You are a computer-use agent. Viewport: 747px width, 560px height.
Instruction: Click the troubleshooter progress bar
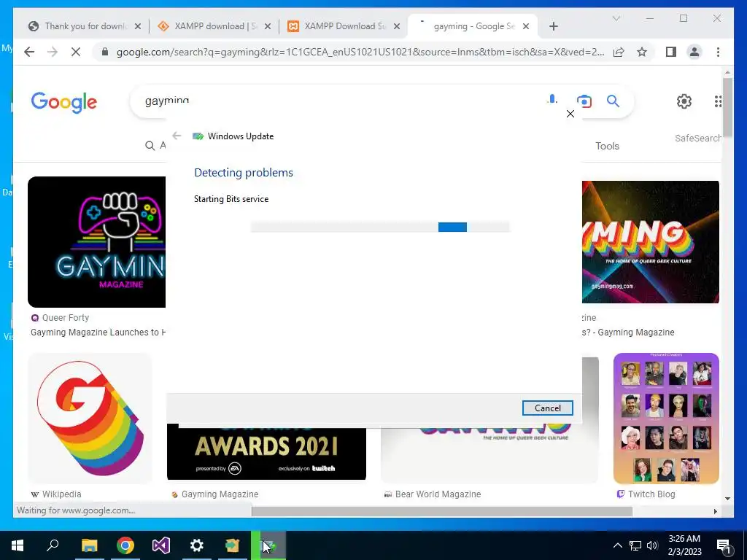380,227
